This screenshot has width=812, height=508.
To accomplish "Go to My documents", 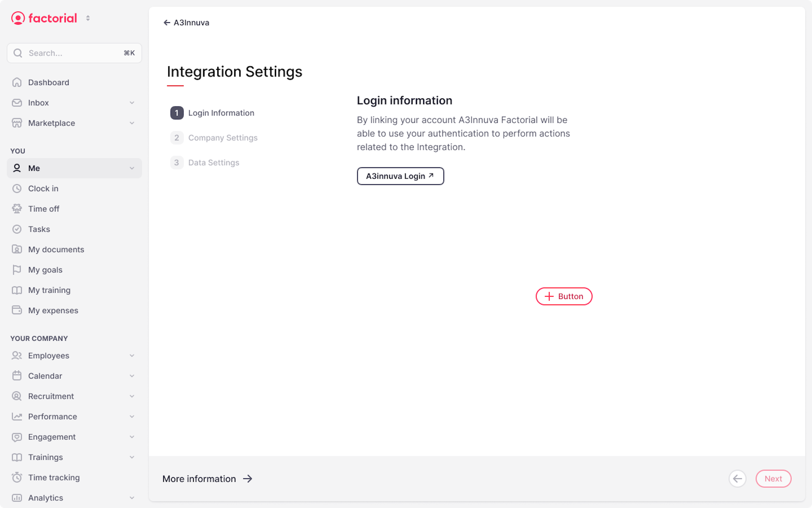I will click(74, 249).
